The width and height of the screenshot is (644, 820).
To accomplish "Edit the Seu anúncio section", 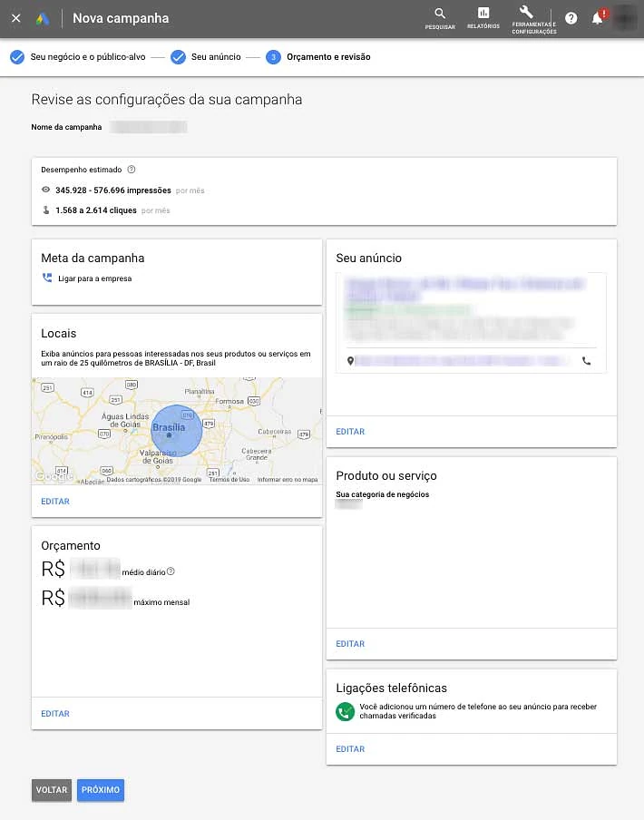I will coord(350,432).
